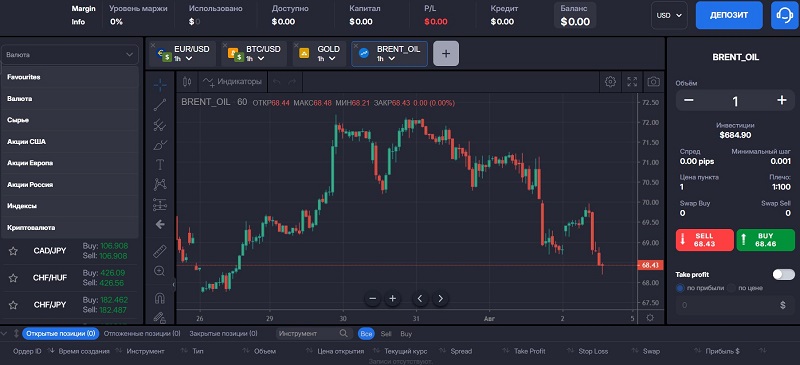Choose Индексы in the category list
This screenshot has width=800, height=365.
click(69, 206)
